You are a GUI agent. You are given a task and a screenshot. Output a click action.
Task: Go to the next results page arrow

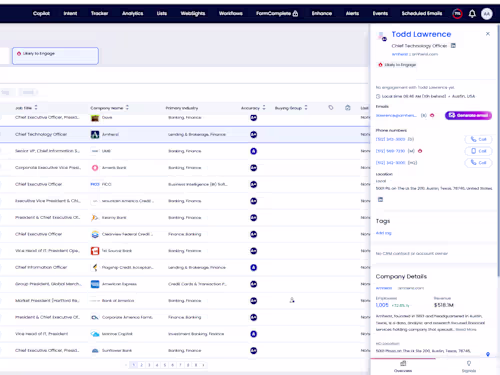[x=203, y=365]
